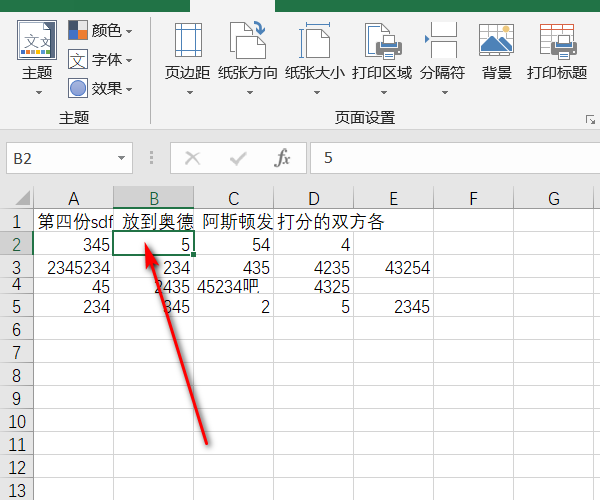The height and width of the screenshot is (500, 600).
Task: Click the confirm checkmark formula bar icon
Action: click(238, 158)
